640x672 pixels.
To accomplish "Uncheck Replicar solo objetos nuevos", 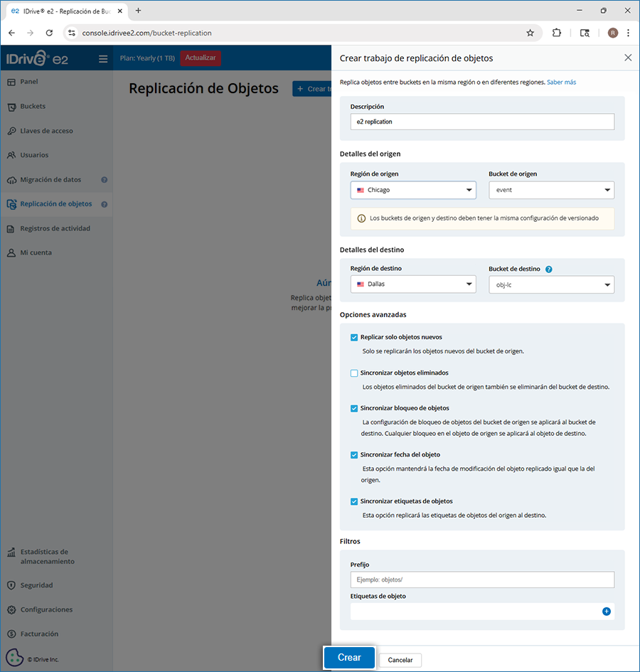I will tap(354, 337).
